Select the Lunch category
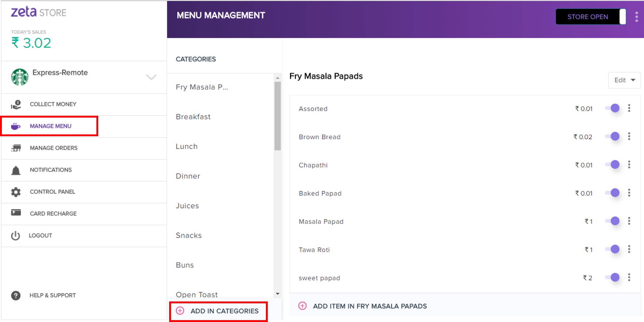 pos(187,147)
